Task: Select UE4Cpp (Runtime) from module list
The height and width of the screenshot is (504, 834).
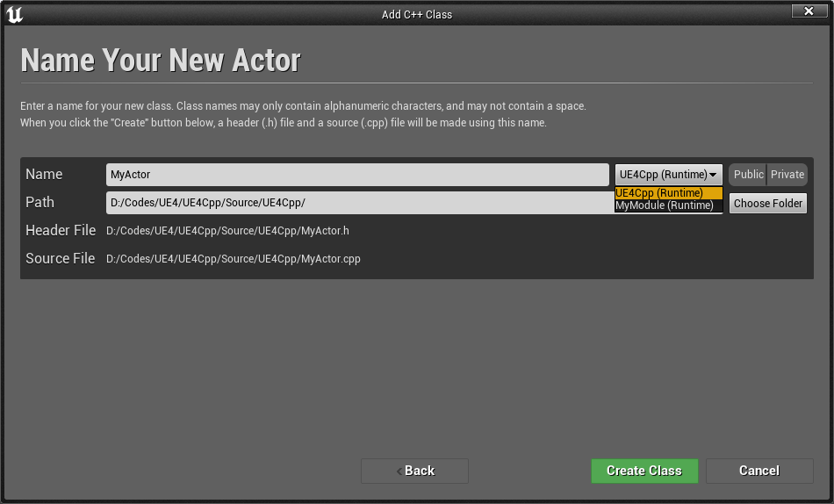Action: click(669, 193)
